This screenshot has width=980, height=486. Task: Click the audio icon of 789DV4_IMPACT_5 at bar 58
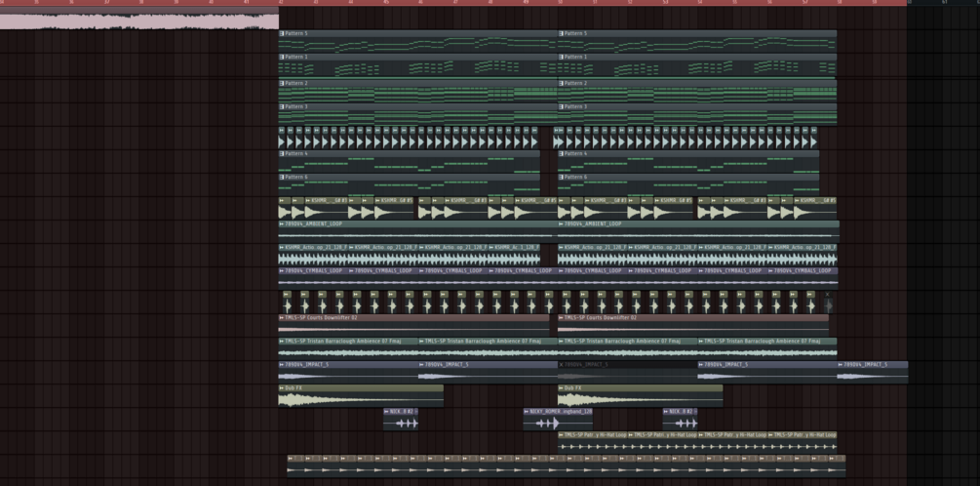coord(841,365)
